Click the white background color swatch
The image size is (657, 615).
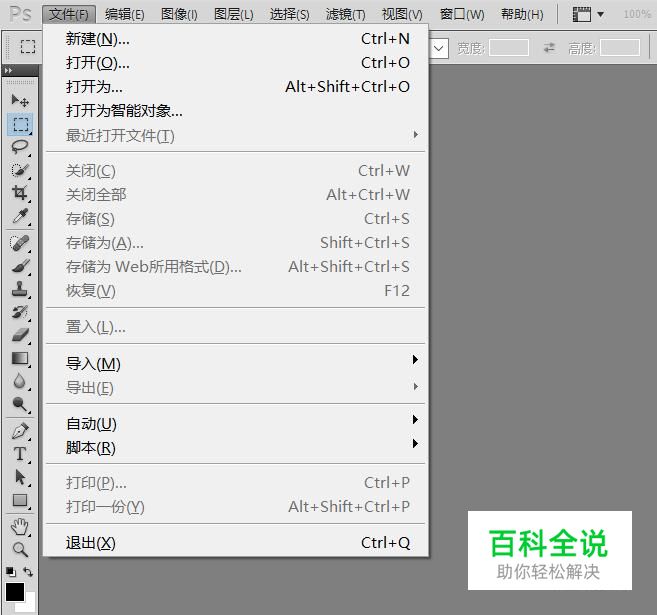pyautogui.click(x=29, y=605)
